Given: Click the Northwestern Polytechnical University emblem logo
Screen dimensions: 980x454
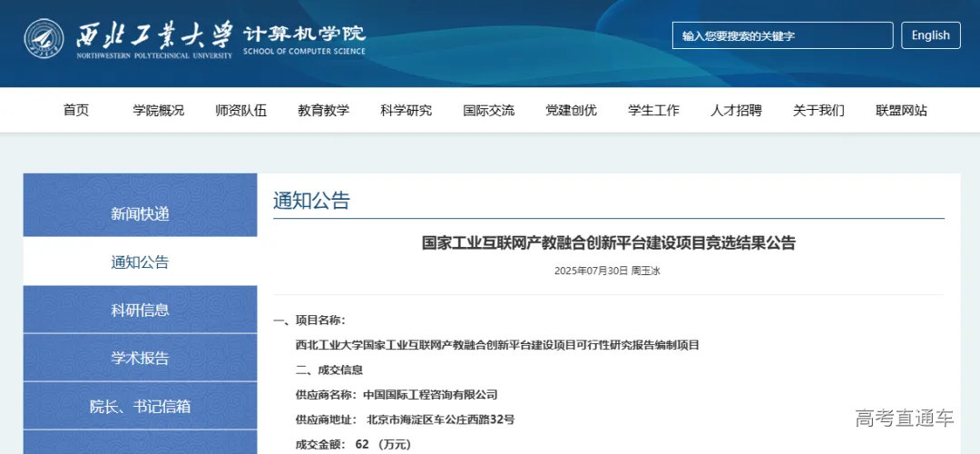Looking at the screenshot, I should point(44,39).
